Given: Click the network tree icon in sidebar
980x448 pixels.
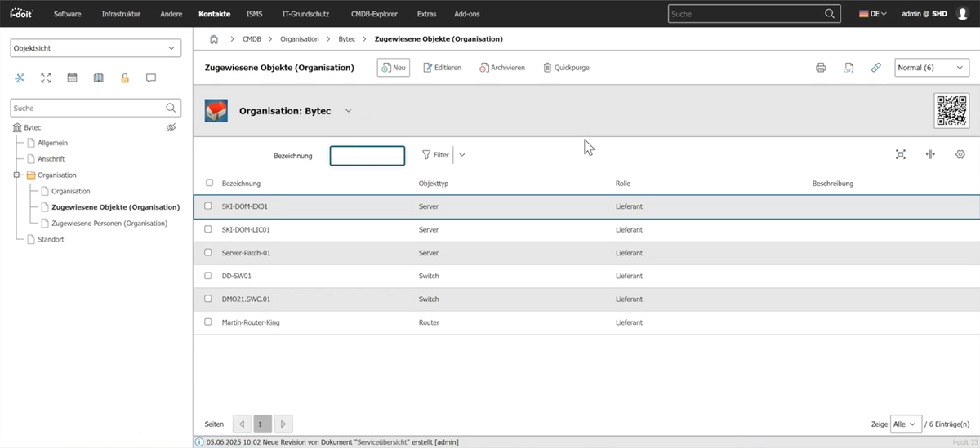Looking at the screenshot, I should coord(20,78).
